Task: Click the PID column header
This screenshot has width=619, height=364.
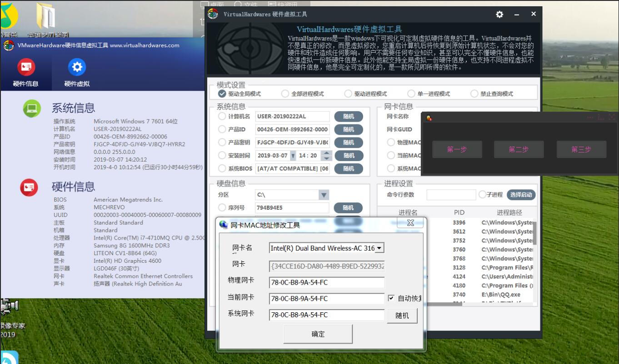Action: [459, 212]
